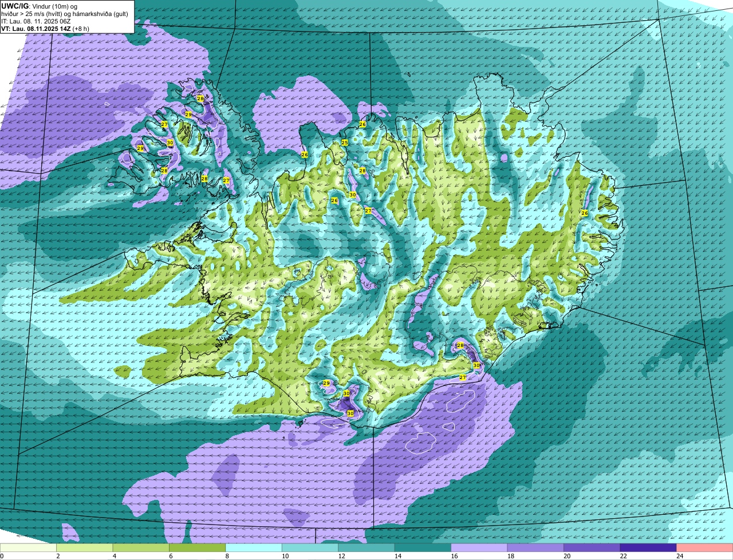The height and width of the screenshot is (560, 733).
Task: Pick the 4–6 m/s green legend swatch
Action: (141, 547)
